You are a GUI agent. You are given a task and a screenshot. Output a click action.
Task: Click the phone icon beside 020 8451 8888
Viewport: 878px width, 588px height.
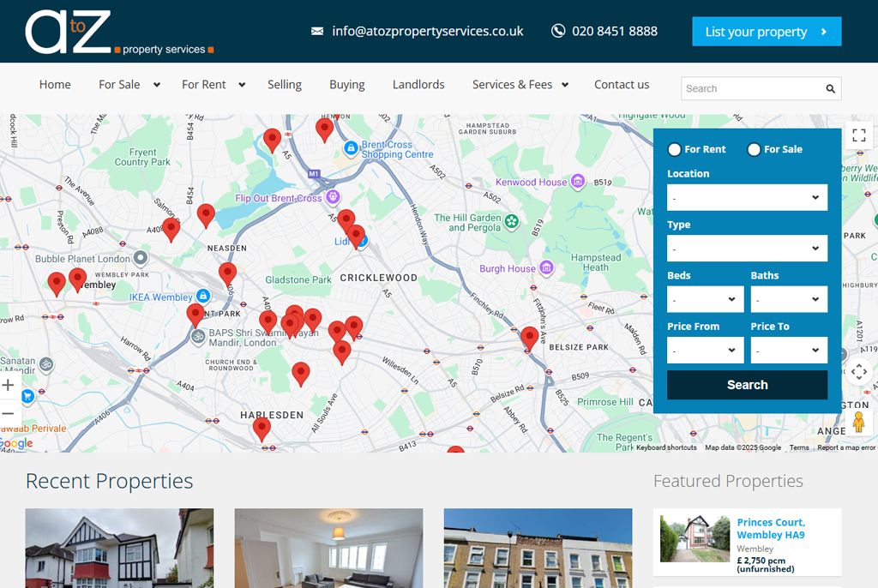557,31
